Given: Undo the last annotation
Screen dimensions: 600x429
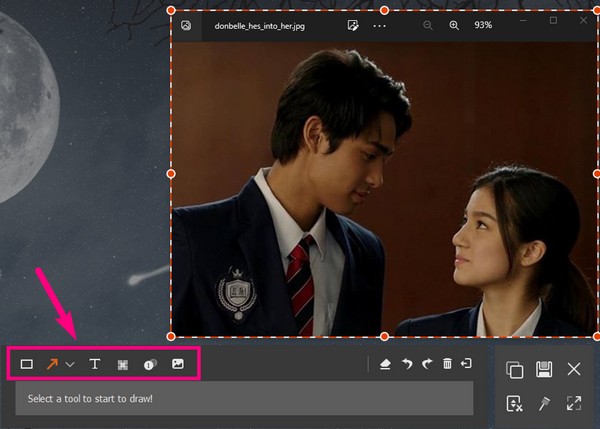Looking at the screenshot, I should point(407,364).
